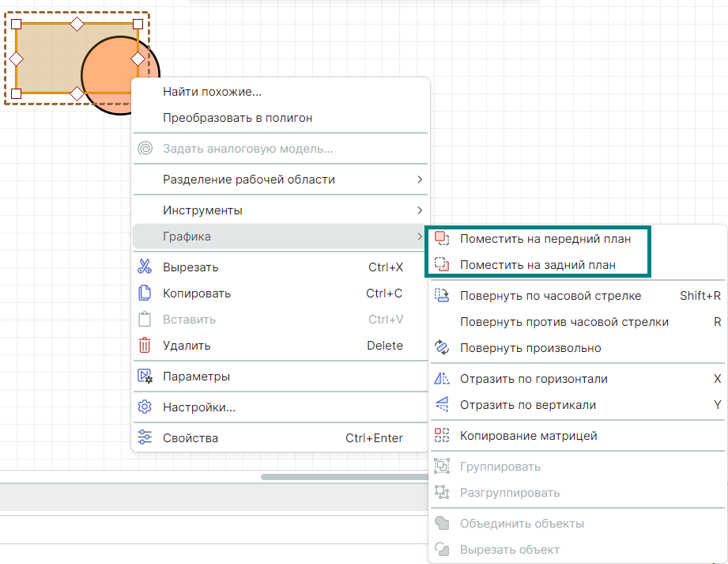
Task: Click the Flip Horizontal icon
Action: 442,379
